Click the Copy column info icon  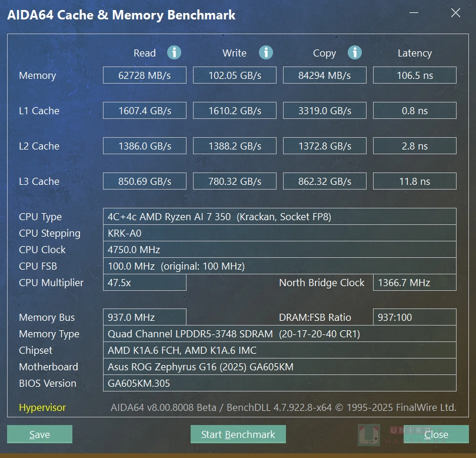355,52
